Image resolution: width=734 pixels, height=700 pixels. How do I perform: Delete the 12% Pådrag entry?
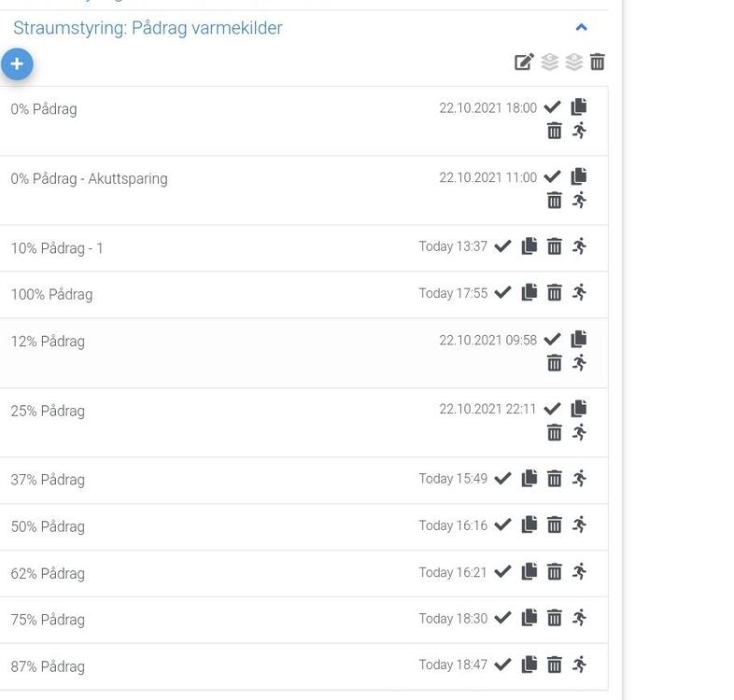554,363
